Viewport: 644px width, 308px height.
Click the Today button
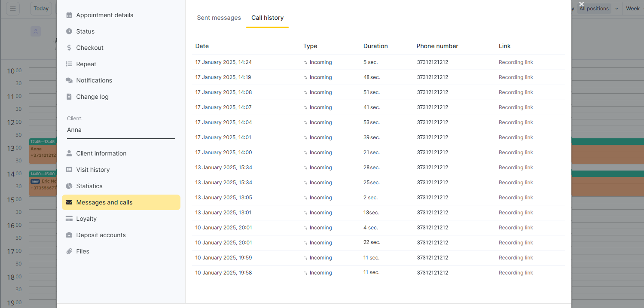[x=41, y=9]
